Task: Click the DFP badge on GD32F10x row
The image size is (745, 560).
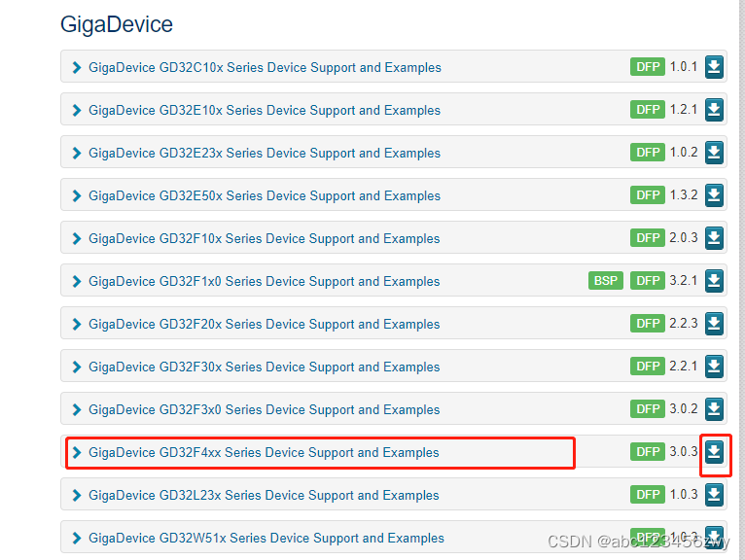Action: coord(648,238)
